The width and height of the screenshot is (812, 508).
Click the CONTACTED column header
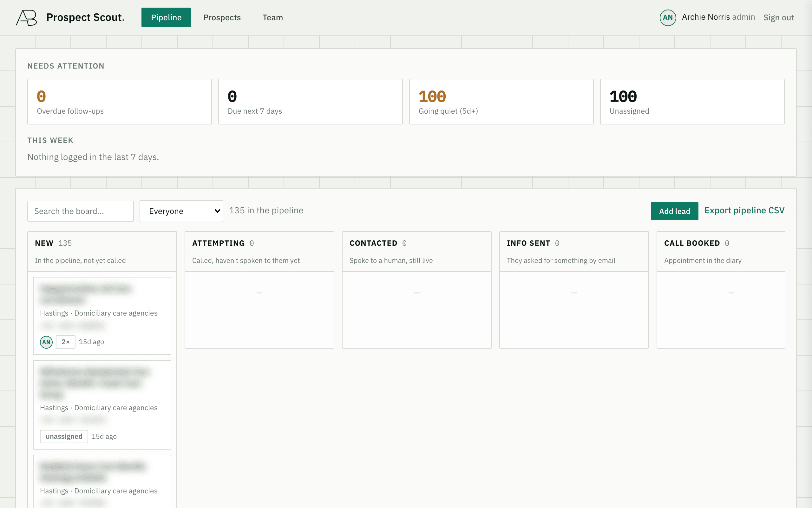click(417, 243)
